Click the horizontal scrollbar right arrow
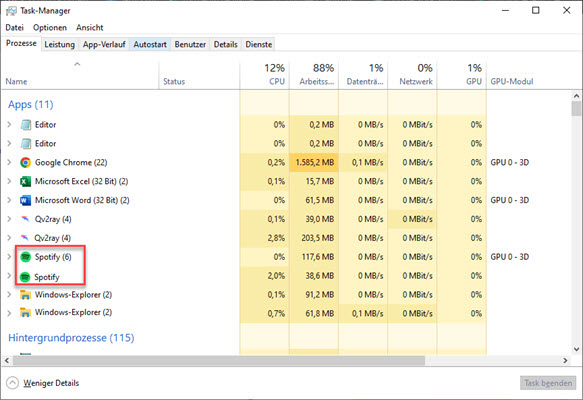 566,361
